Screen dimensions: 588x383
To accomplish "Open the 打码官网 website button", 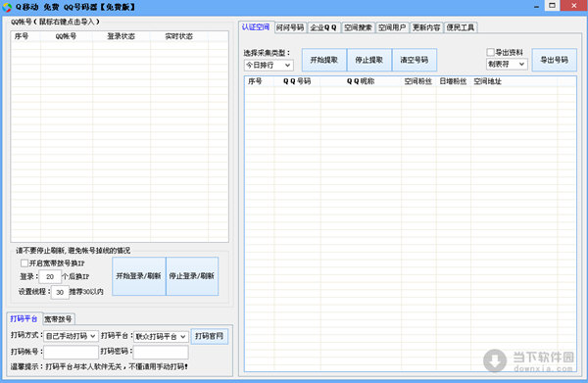I will [210, 336].
